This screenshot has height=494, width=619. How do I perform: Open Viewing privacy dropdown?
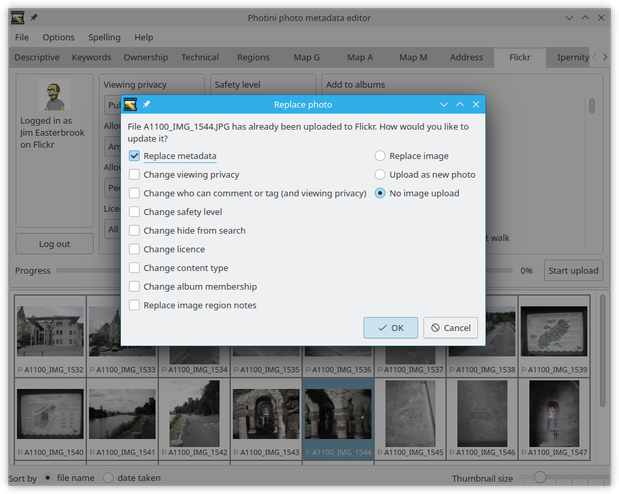(113, 105)
